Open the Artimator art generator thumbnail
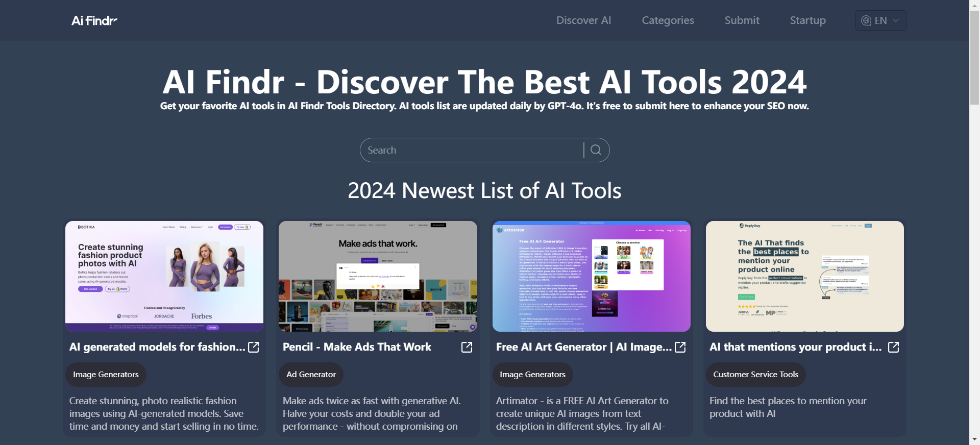The width and height of the screenshot is (980, 445). pyautogui.click(x=591, y=276)
